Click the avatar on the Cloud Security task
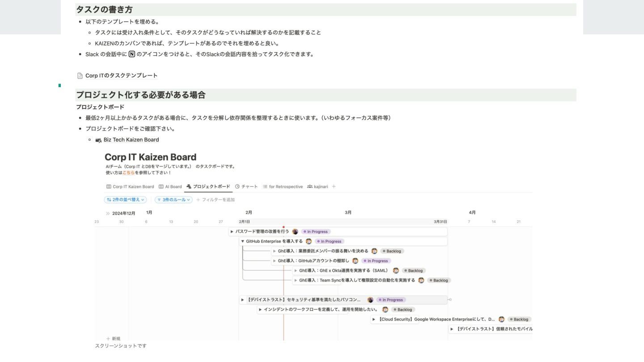Image resolution: width=644 pixels, height=362 pixels. [x=501, y=319]
